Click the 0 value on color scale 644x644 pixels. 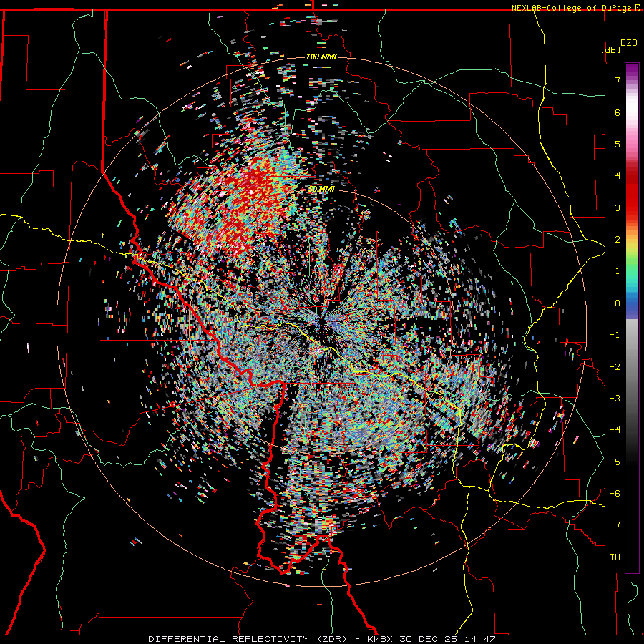[x=618, y=303]
